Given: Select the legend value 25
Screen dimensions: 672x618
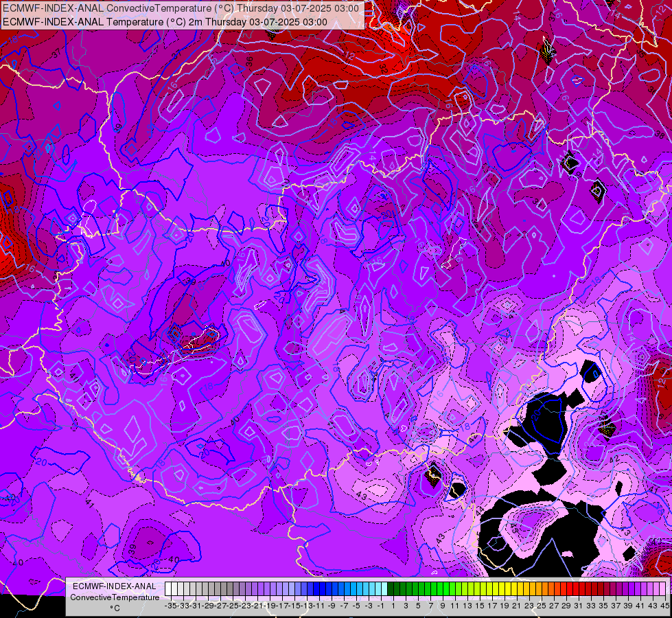Looking at the screenshot, I should coord(542,606).
